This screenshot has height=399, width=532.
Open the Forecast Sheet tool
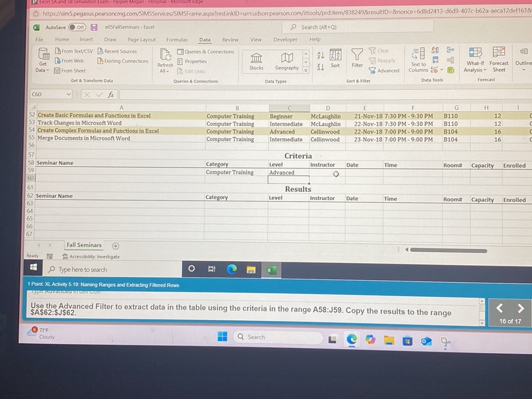coord(499,59)
